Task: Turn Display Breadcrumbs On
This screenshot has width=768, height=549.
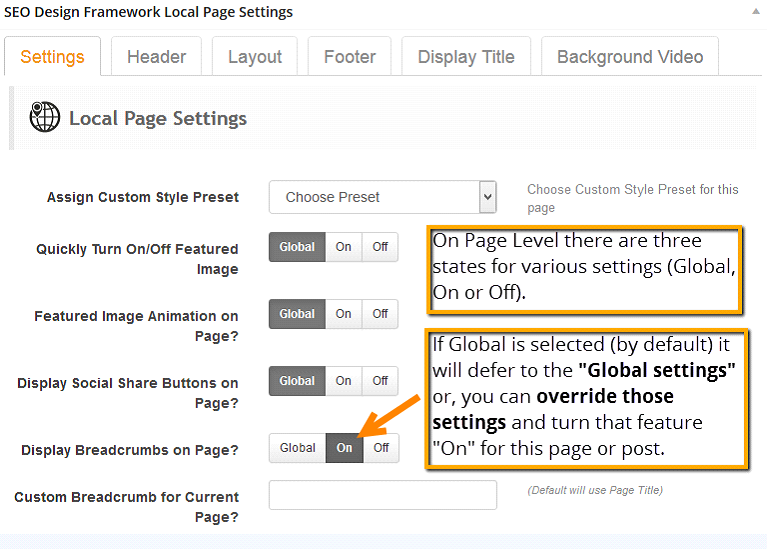Action: coord(344,448)
